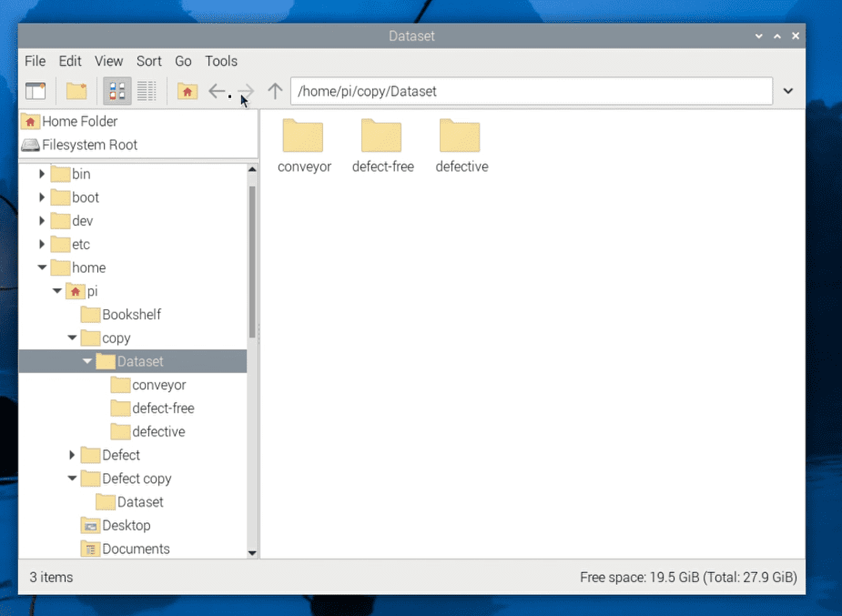Open the Desktop folder in the sidebar

[x=126, y=525]
